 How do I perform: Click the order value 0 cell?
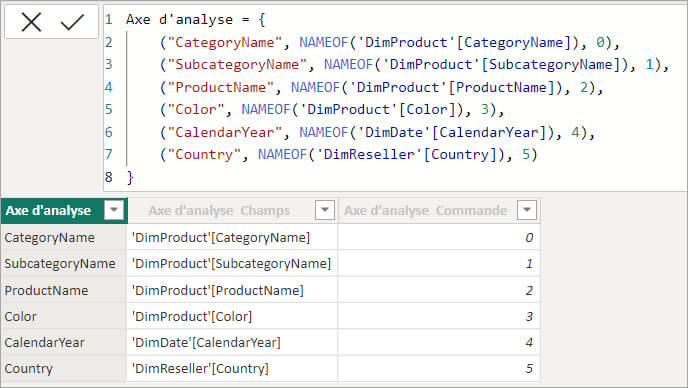tap(439, 237)
